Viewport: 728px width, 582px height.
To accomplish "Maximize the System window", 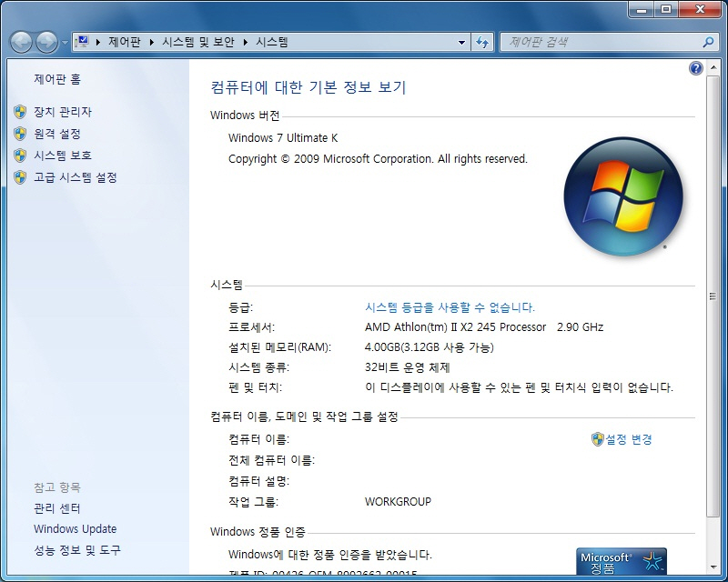I will point(666,9).
